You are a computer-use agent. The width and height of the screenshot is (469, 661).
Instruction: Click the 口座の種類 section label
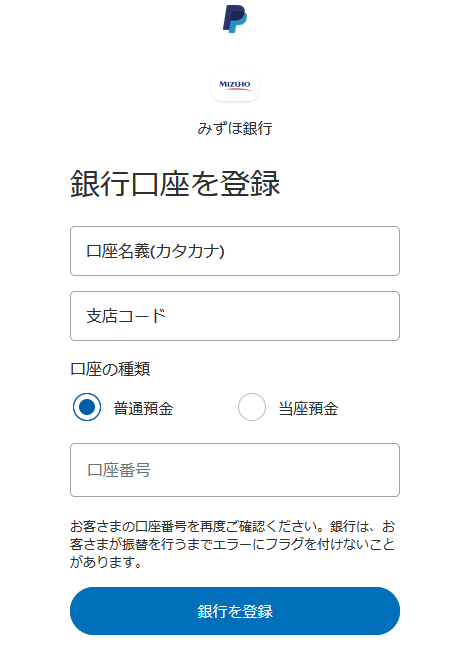click(x=110, y=369)
